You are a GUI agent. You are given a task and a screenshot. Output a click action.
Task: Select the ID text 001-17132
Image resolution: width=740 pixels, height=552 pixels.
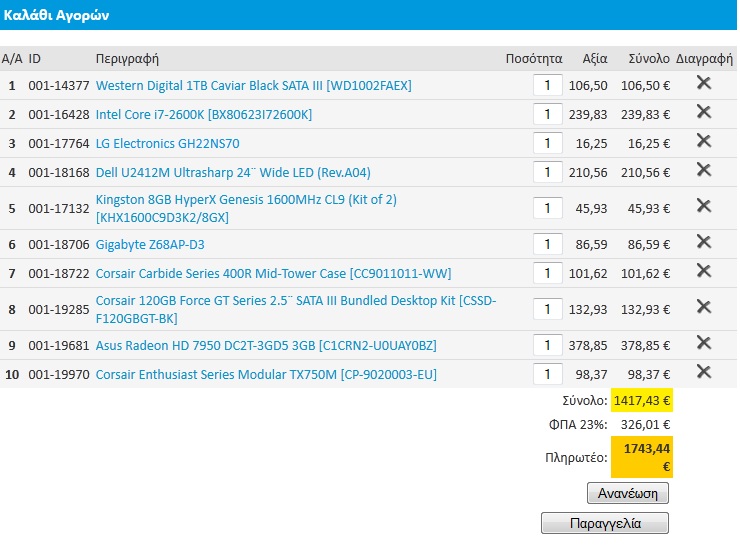[59, 209]
